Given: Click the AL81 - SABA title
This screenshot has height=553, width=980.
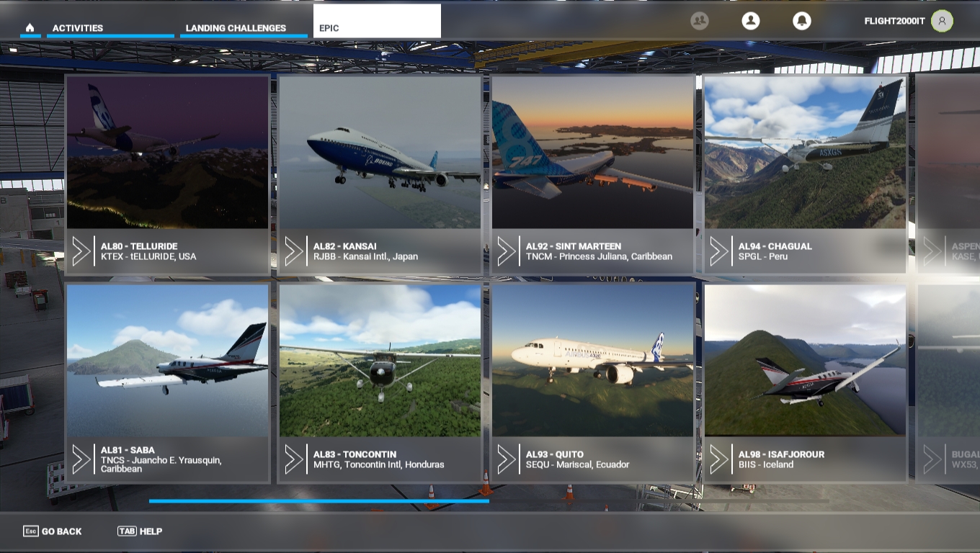Looking at the screenshot, I should 128,450.
